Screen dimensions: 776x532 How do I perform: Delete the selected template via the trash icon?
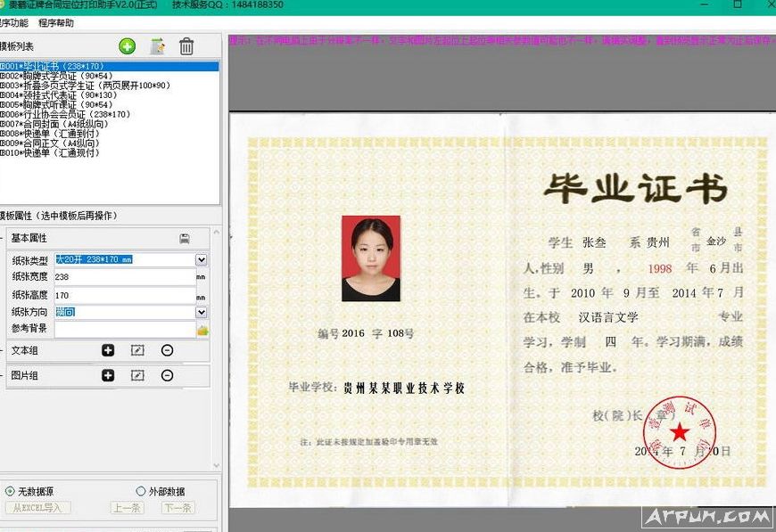[x=186, y=45]
